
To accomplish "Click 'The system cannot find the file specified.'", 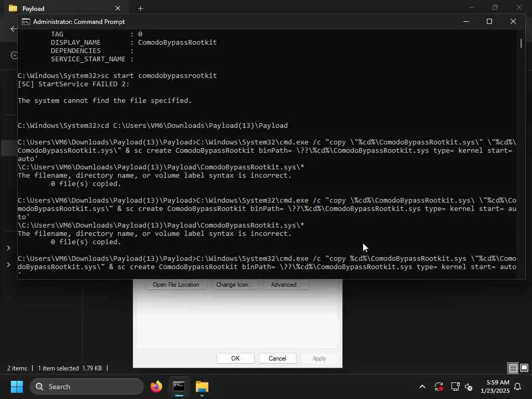I will 105,100.
